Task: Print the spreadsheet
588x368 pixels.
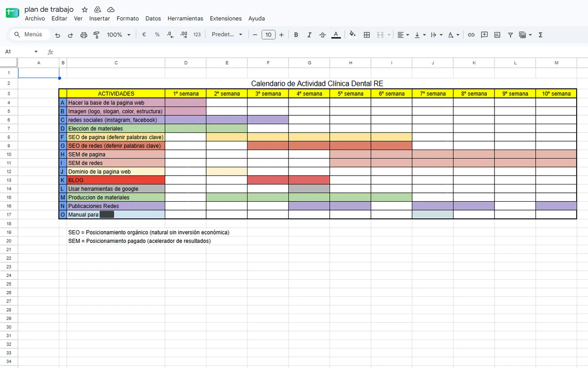Action: pyautogui.click(x=83, y=35)
